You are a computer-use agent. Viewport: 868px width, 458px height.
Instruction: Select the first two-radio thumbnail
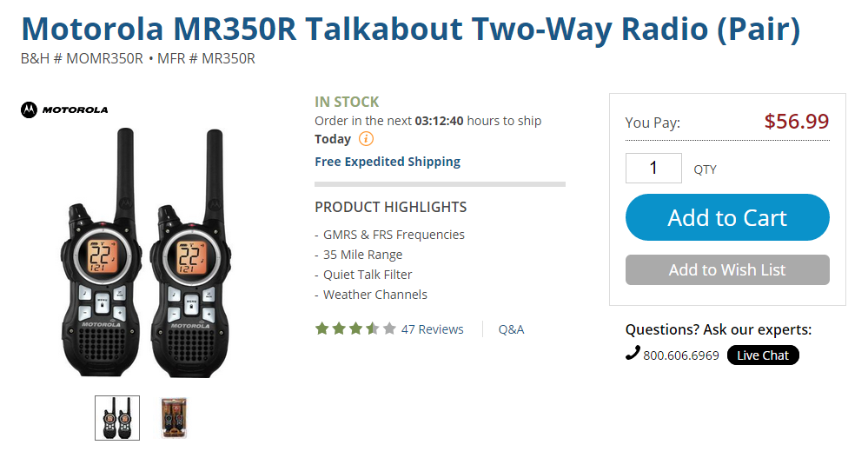point(117,417)
